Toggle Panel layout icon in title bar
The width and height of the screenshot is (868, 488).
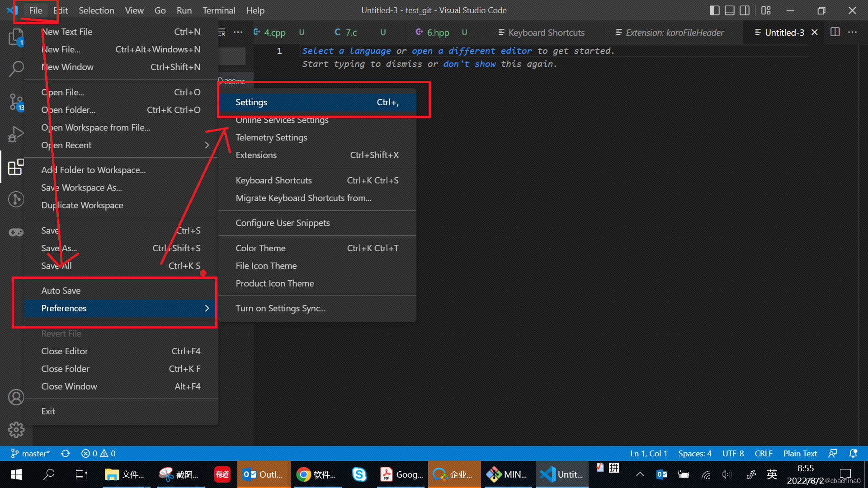(729, 10)
